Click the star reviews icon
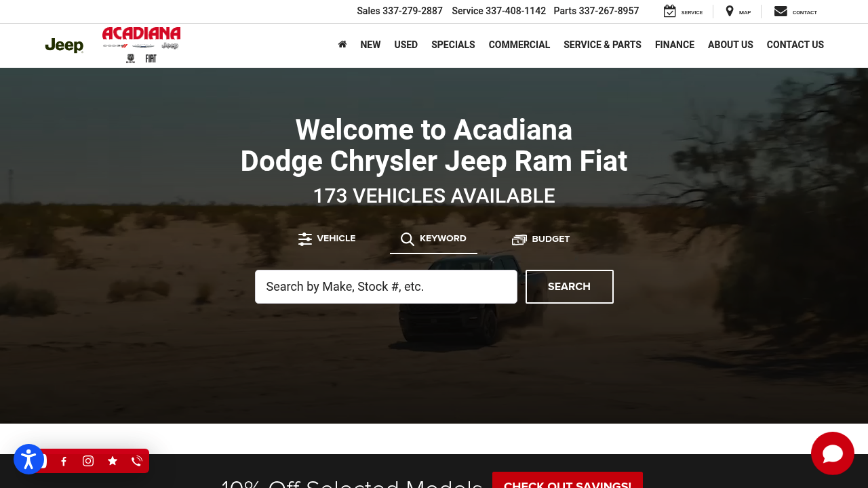The height and width of the screenshot is (488, 868). [x=113, y=461]
